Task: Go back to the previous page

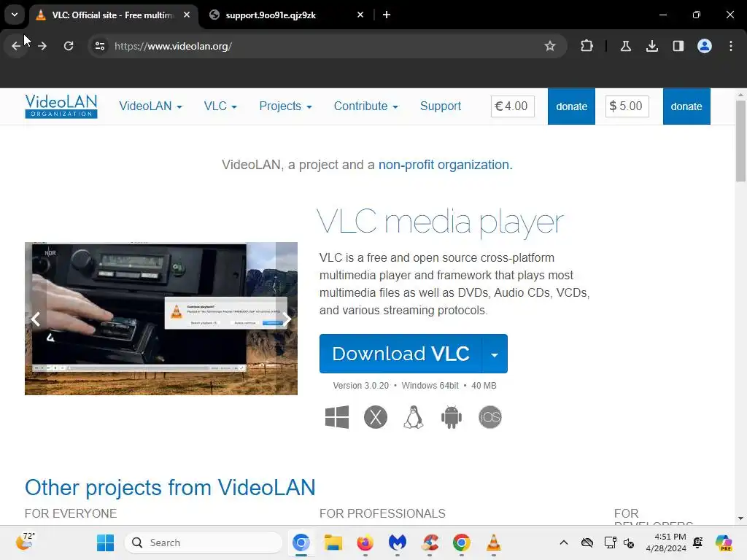Action: pos(16,46)
